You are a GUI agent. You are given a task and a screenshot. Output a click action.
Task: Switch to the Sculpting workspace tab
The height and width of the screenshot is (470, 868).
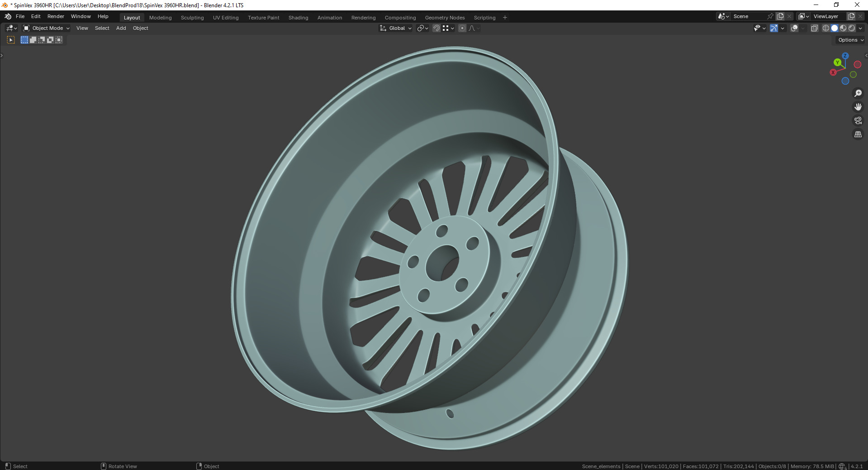[192, 18]
